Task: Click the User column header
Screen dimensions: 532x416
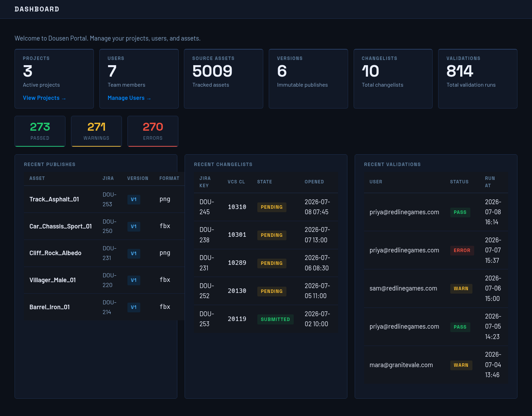Action: tap(376, 182)
